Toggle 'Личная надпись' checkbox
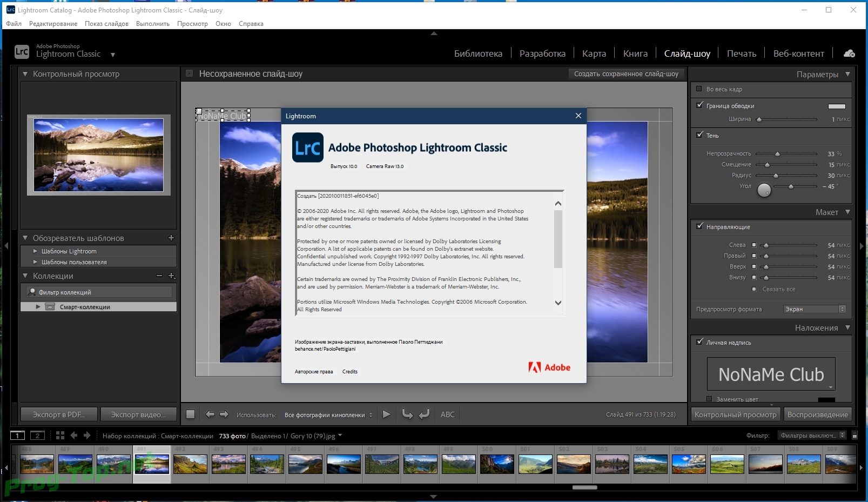868x502 pixels. [x=699, y=342]
